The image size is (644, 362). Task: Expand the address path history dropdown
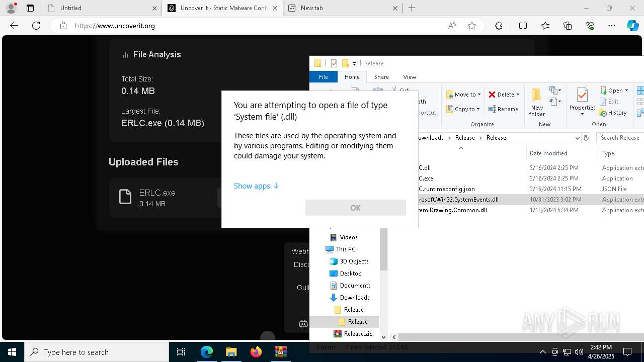(x=577, y=138)
